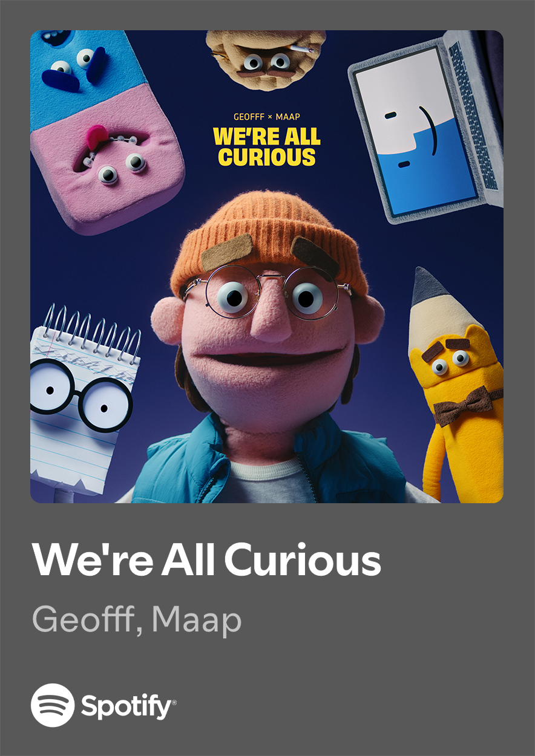Click the yellow WE'RE ALL CURIOUS cover text
The height and width of the screenshot is (756, 535).
(267, 147)
